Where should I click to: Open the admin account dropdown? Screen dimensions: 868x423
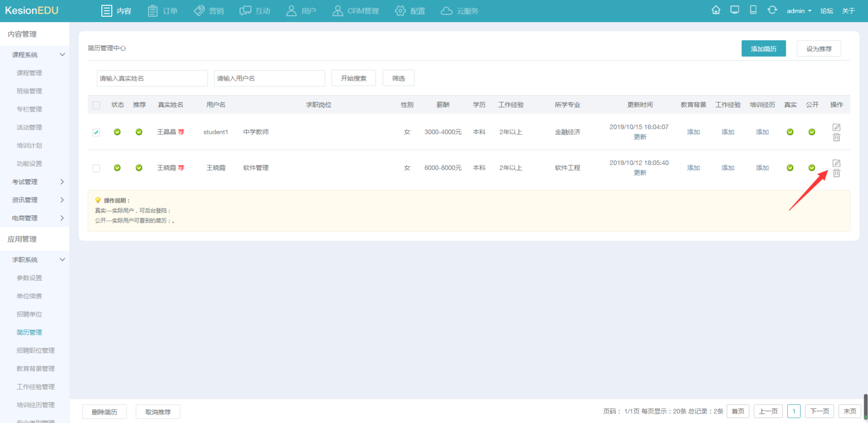pyautogui.click(x=799, y=11)
